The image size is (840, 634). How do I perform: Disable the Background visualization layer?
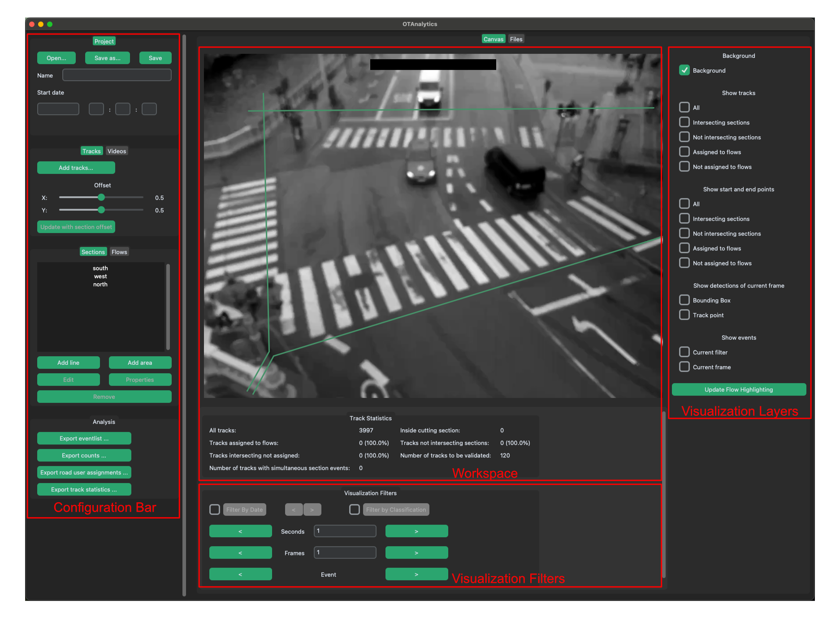[684, 70]
